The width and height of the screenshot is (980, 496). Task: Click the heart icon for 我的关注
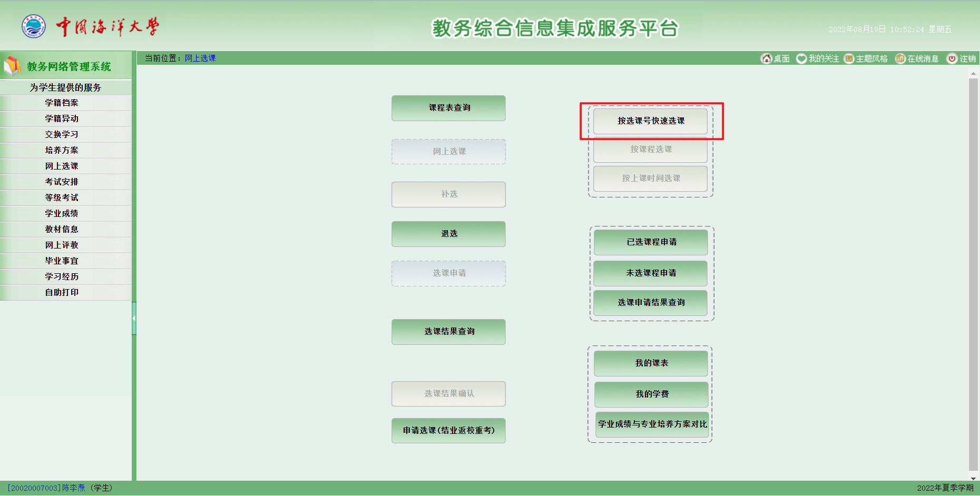coord(801,58)
